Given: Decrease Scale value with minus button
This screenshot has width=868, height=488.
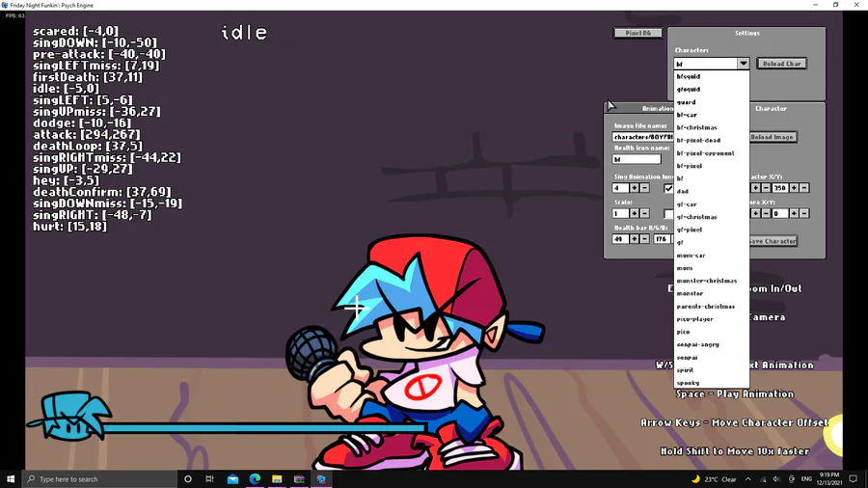Looking at the screenshot, I should (644, 213).
